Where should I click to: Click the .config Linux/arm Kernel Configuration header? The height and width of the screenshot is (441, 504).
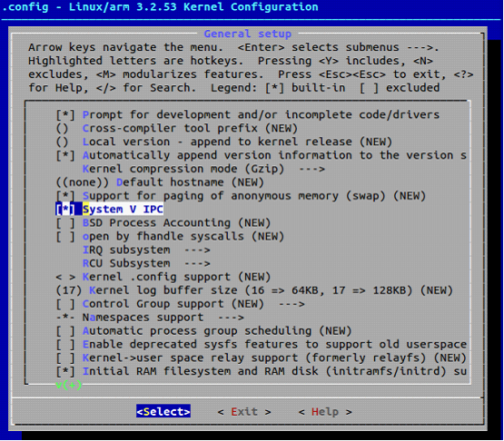(x=160, y=7)
